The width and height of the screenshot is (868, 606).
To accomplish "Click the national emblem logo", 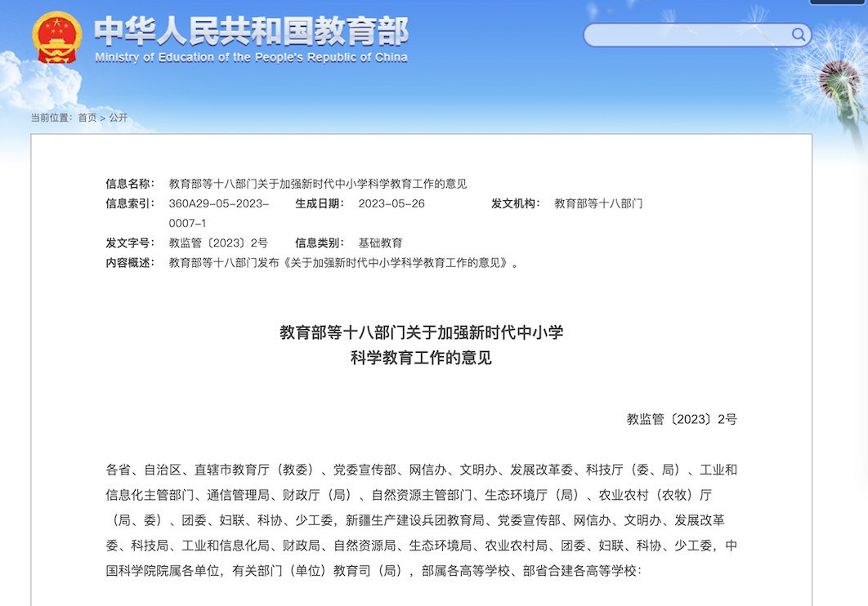I will pos(57,38).
